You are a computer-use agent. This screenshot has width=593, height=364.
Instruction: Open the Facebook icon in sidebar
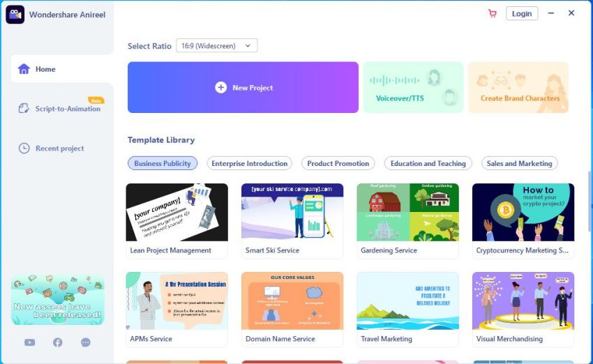click(57, 342)
